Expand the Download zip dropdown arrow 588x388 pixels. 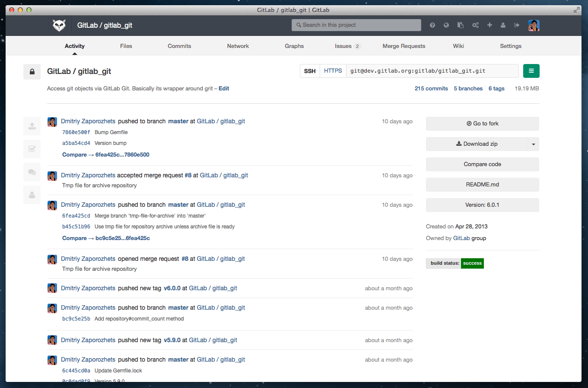534,144
